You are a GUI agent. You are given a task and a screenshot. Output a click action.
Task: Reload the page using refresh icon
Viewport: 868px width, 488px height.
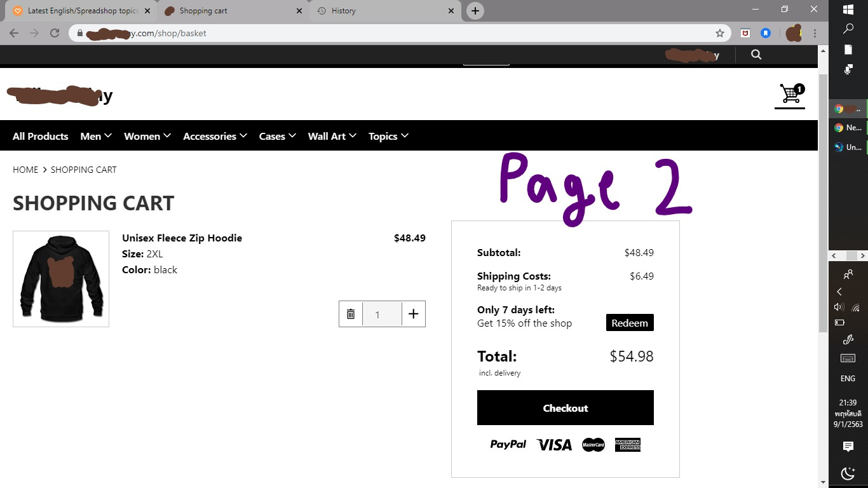55,33
